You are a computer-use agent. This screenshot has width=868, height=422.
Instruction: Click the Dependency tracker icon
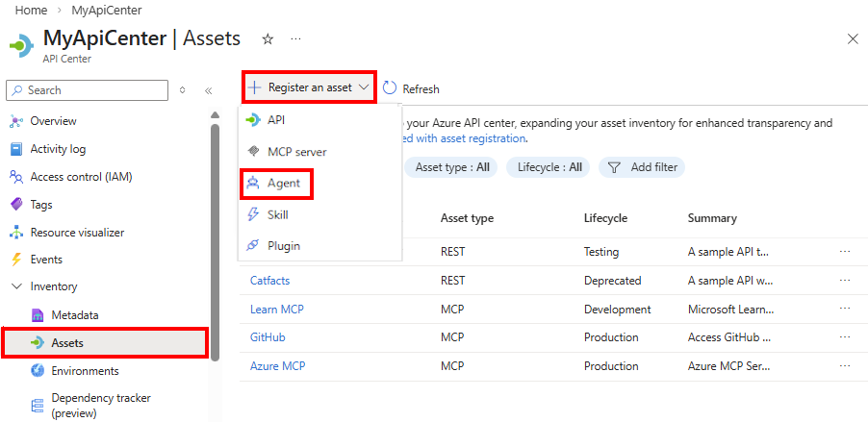(x=38, y=406)
